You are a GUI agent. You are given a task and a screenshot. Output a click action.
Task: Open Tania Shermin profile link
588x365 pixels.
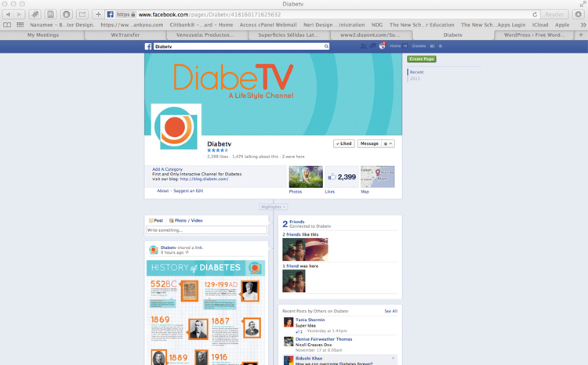[x=310, y=320]
